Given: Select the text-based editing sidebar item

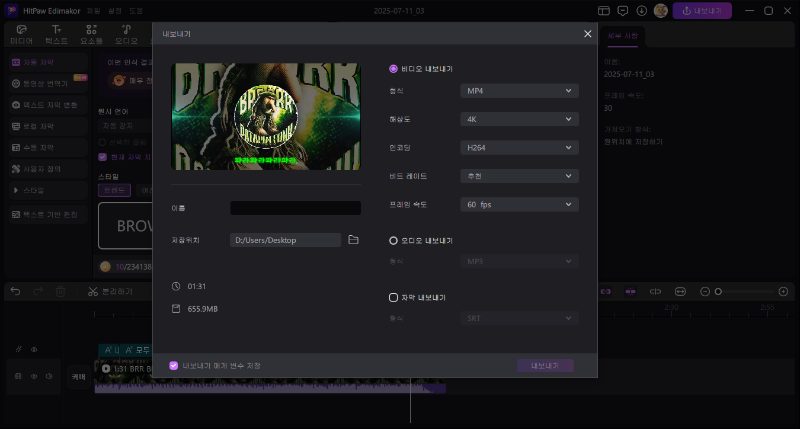Looking at the screenshot, I should click(x=48, y=215).
